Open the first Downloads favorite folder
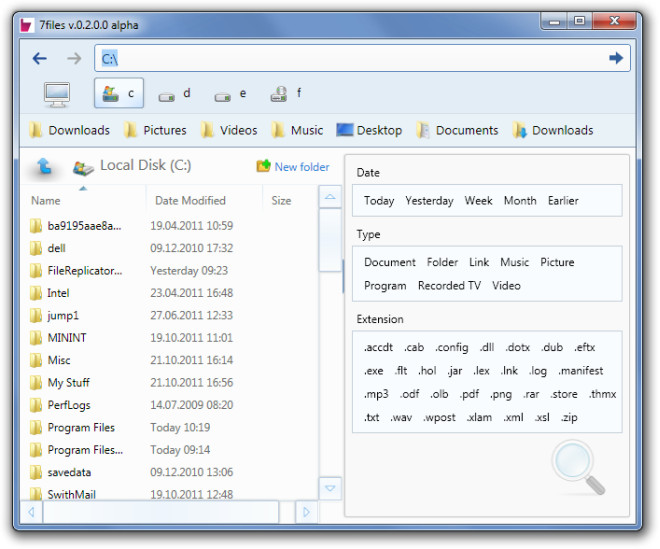Viewport: 660px width, 549px height. coord(69,130)
